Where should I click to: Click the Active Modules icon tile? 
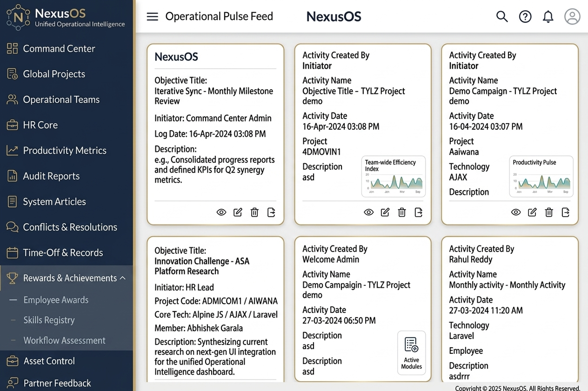[x=411, y=353]
